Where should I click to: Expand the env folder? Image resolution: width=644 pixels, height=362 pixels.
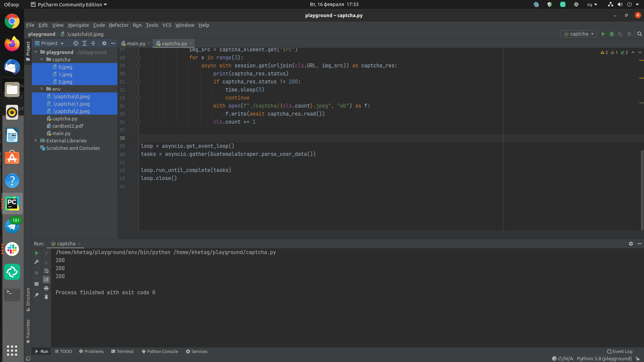pos(42,89)
